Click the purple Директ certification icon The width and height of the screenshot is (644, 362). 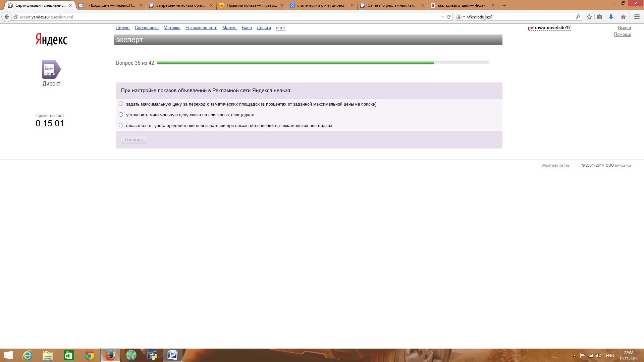(51, 69)
